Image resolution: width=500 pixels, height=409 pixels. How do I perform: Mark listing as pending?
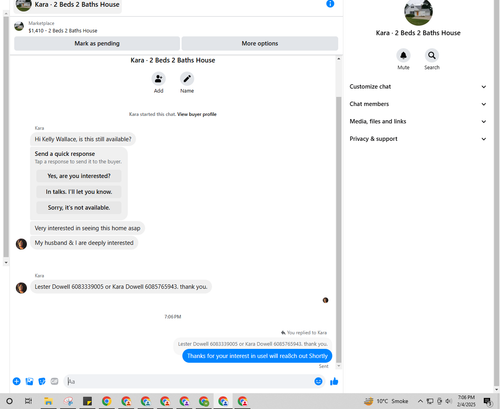coord(97,43)
